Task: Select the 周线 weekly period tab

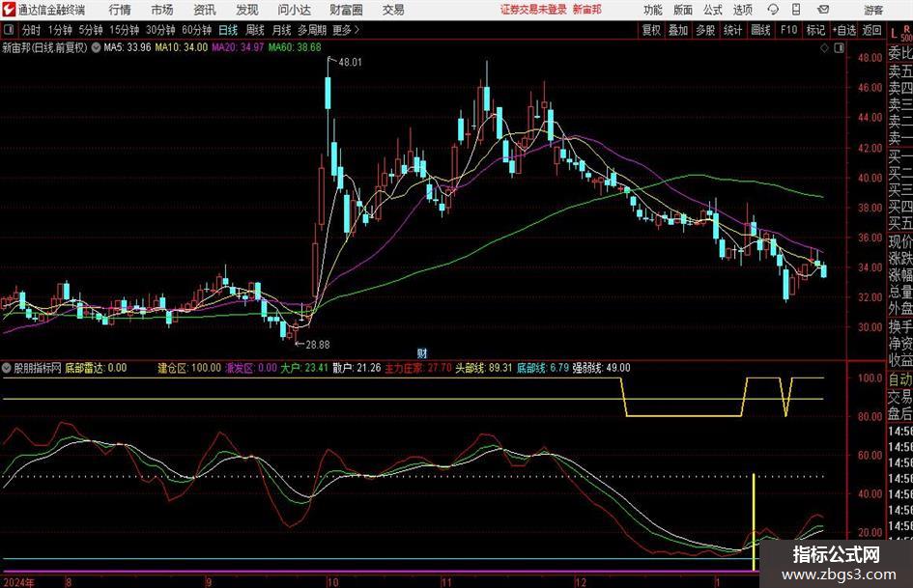Action: (255, 30)
